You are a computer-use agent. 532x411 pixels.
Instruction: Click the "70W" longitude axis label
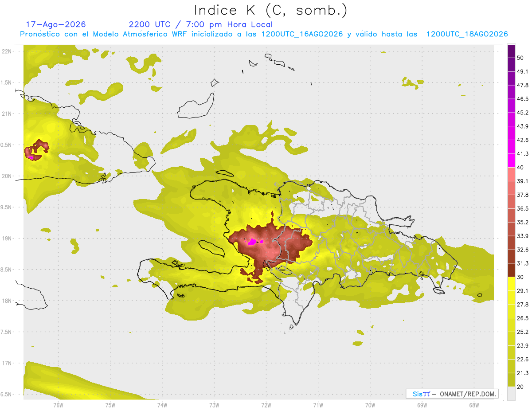click(x=370, y=405)
